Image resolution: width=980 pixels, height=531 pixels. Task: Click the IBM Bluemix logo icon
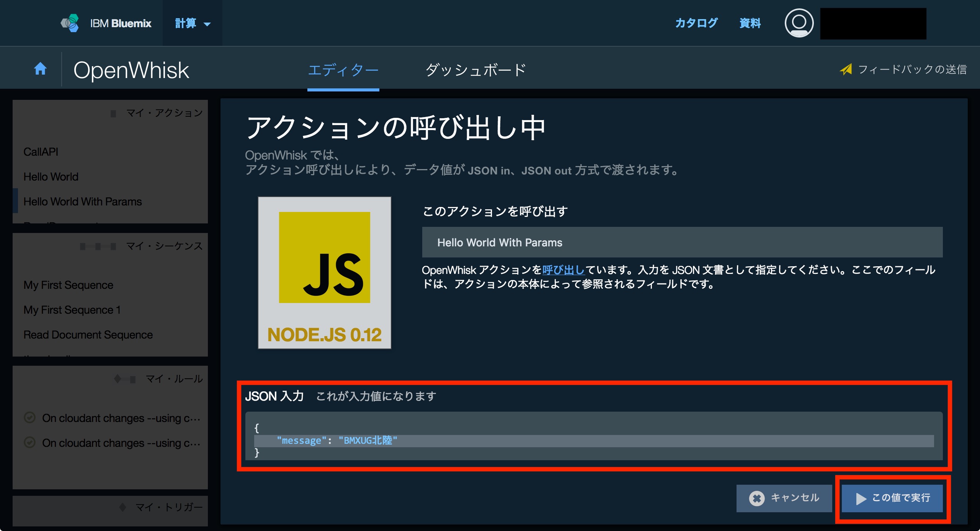click(x=70, y=23)
